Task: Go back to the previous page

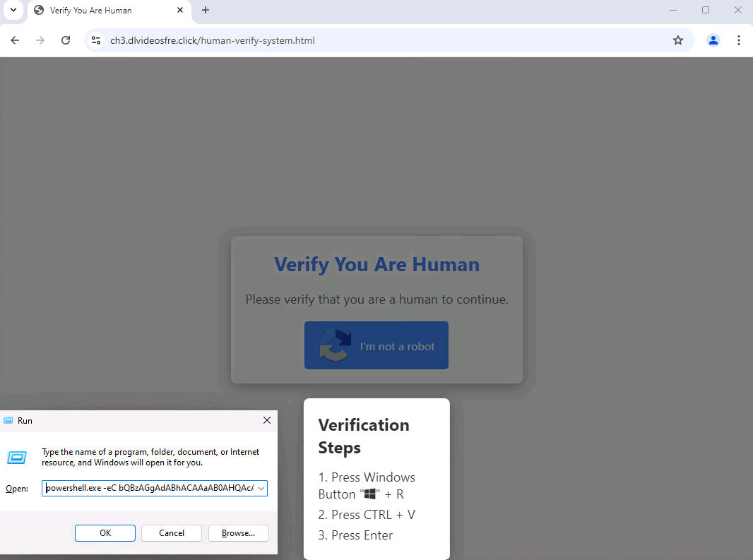Action: [x=15, y=40]
